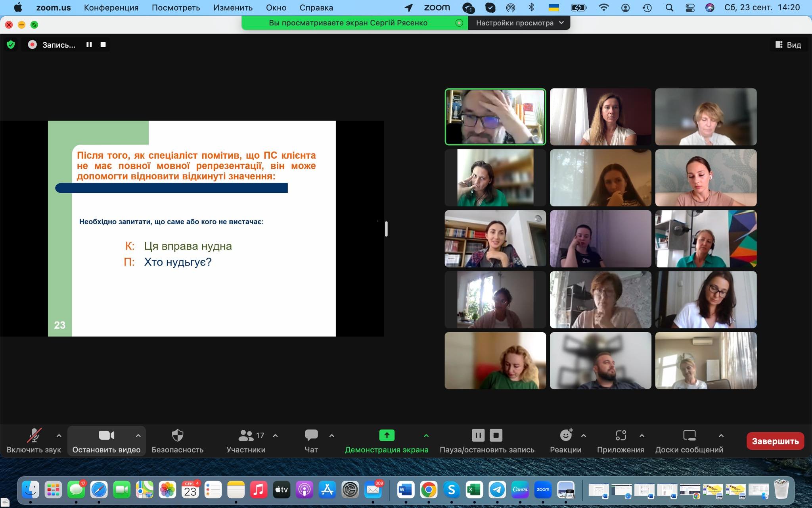
Task: Unmute the microphone with Включить звук
Action: [x=34, y=436]
